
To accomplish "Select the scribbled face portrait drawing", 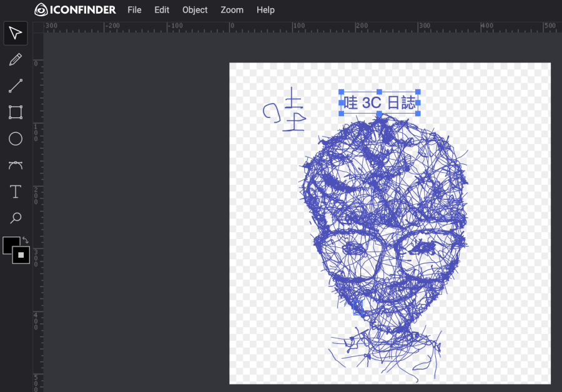I will [383, 247].
